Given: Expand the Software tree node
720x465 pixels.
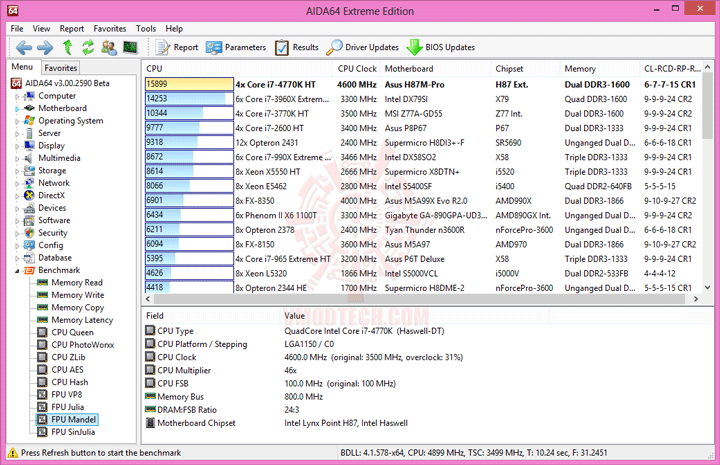Looking at the screenshot, I should 17,220.
